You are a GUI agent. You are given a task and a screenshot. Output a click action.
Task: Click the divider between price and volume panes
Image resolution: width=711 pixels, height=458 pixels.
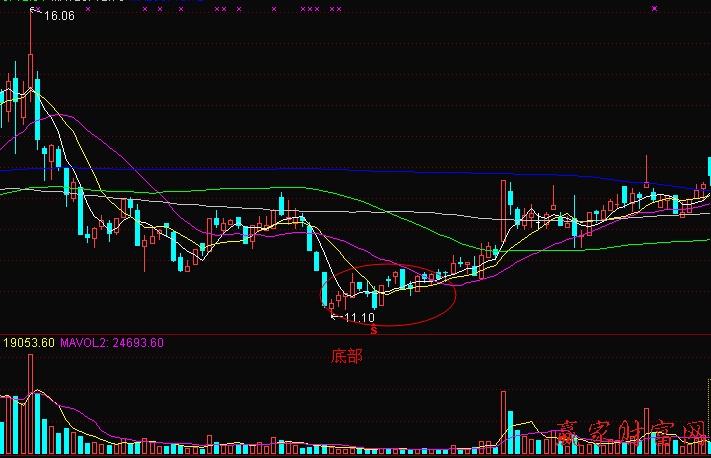pyautogui.click(x=355, y=333)
